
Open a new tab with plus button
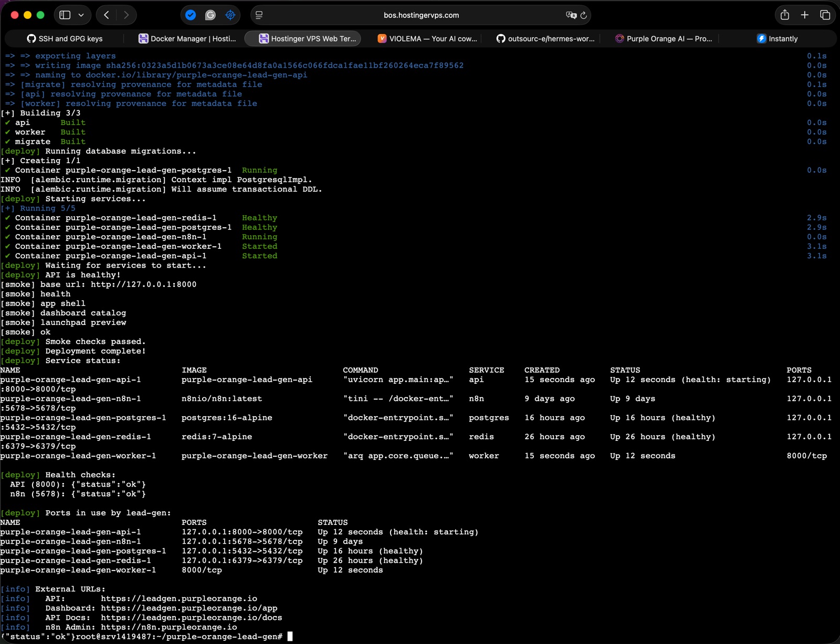point(805,15)
